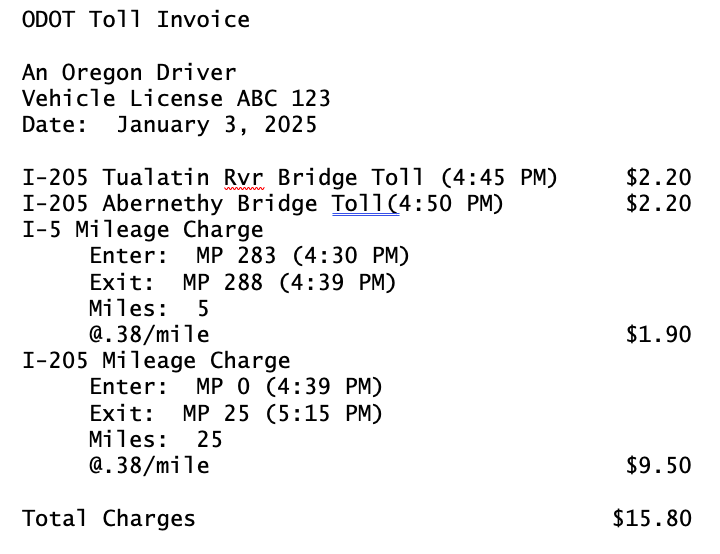This screenshot has width=720, height=554.
Task: Click the Exit: MP 288 line
Action: pyautogui.click(x=242, y=282)
